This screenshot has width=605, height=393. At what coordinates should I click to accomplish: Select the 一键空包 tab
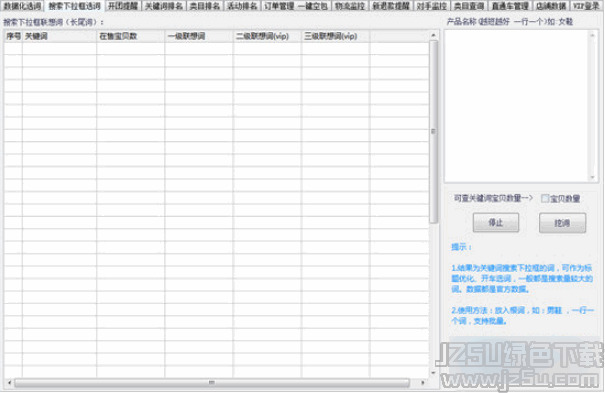313,6
